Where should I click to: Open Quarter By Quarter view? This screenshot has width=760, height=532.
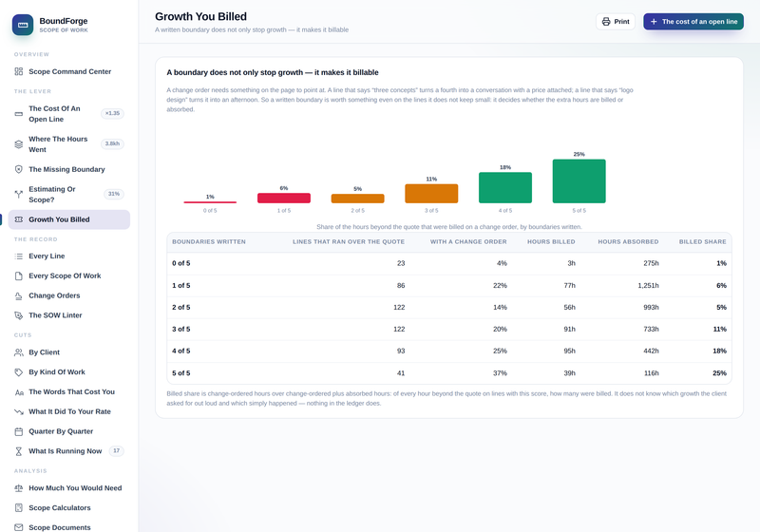point(69,431)
